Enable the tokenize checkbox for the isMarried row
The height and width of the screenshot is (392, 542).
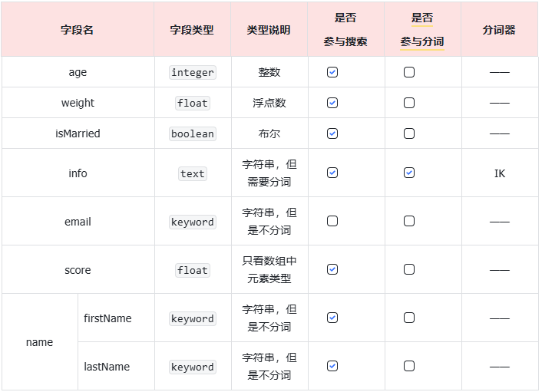409,133
